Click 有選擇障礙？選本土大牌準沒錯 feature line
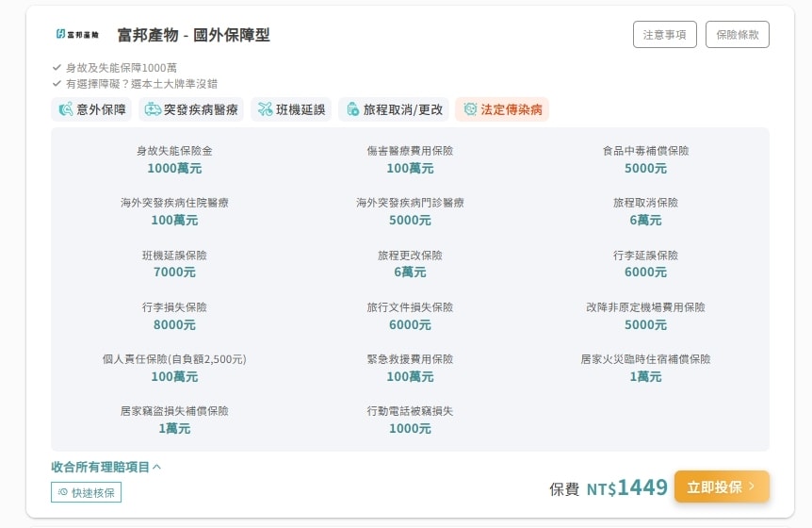 pyautogui.click(x=141, y=83)
